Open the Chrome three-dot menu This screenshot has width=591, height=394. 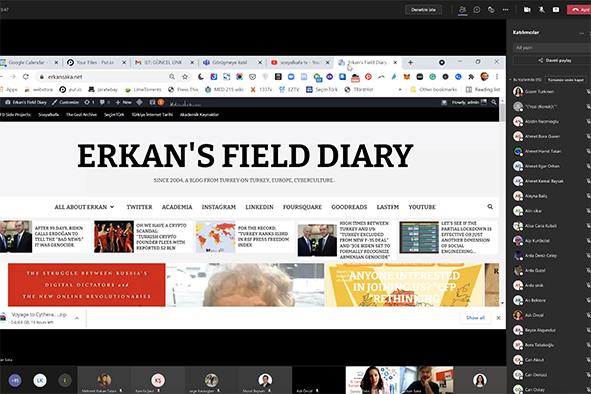point(497,77)
